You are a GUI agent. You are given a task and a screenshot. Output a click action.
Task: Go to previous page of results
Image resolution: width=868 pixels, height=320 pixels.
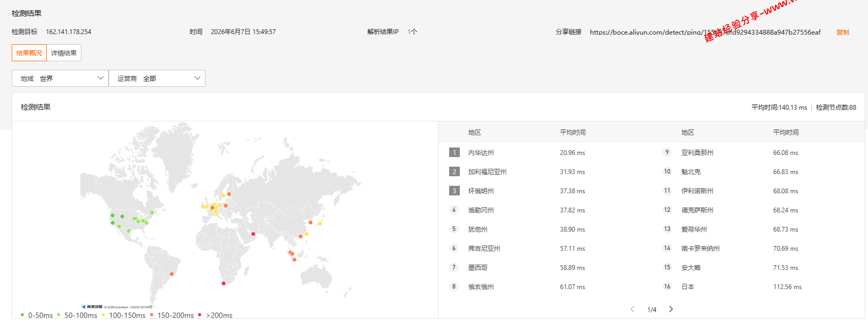[632, 309]
